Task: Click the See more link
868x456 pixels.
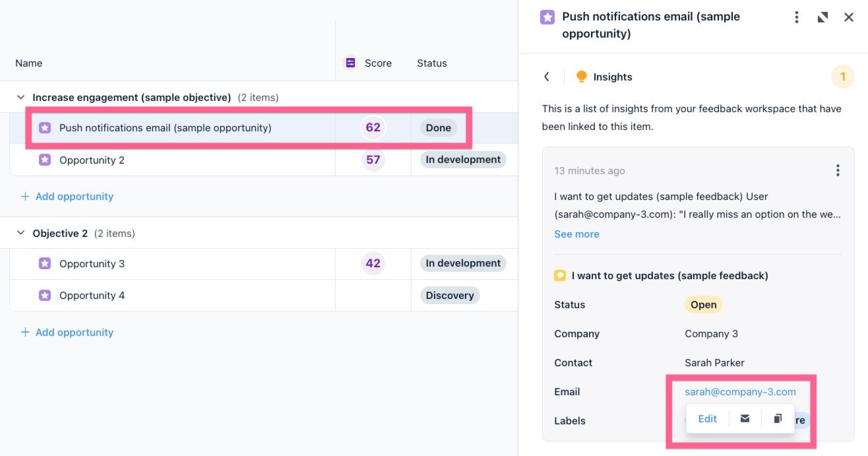Action: 576,234
